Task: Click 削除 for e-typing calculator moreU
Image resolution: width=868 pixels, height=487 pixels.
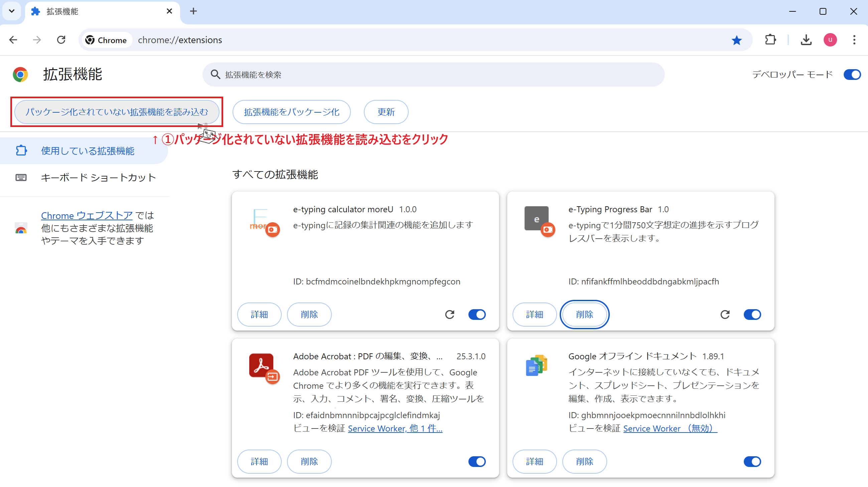Action: [309, 315]
